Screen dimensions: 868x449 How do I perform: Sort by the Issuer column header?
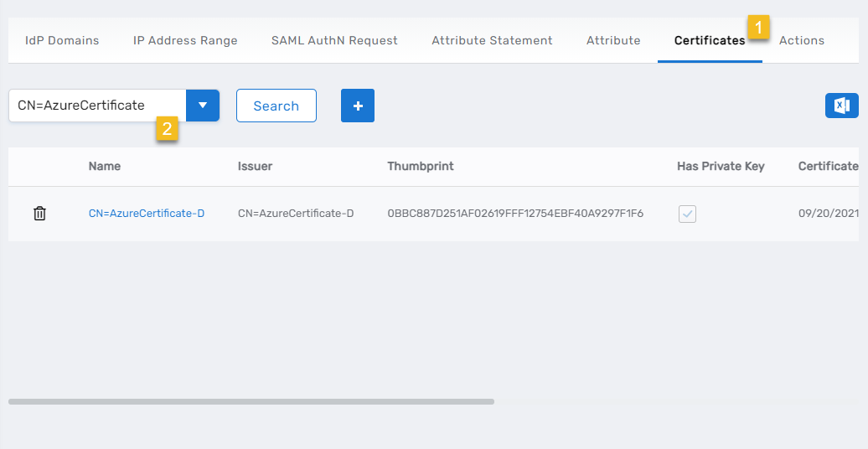pyautogui.click(x=255, y=166)
